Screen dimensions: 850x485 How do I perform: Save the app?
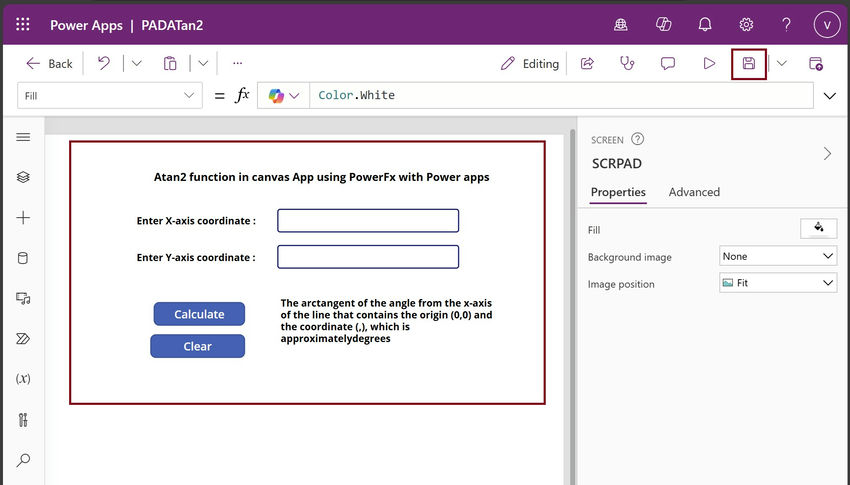pyautogui.click(x=749, y=63)
